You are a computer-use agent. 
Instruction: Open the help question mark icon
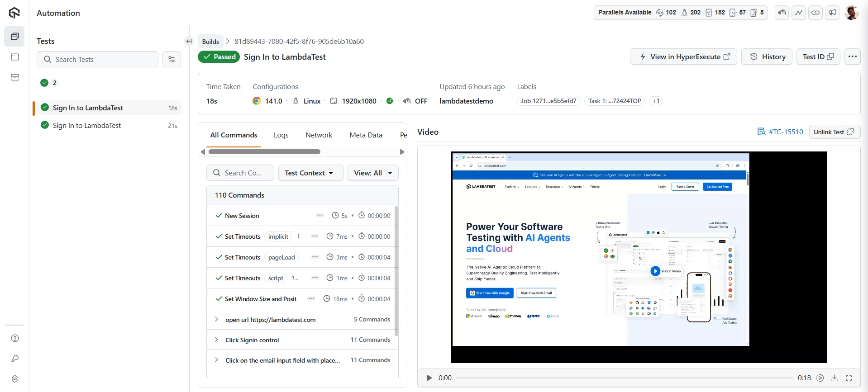pos(15,338)
